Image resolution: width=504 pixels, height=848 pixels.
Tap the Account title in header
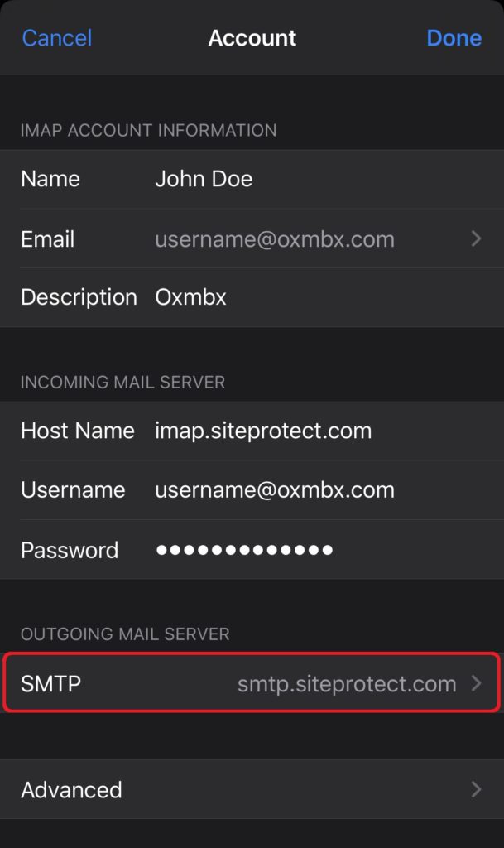pyautogui.click(x=252, y=38)
